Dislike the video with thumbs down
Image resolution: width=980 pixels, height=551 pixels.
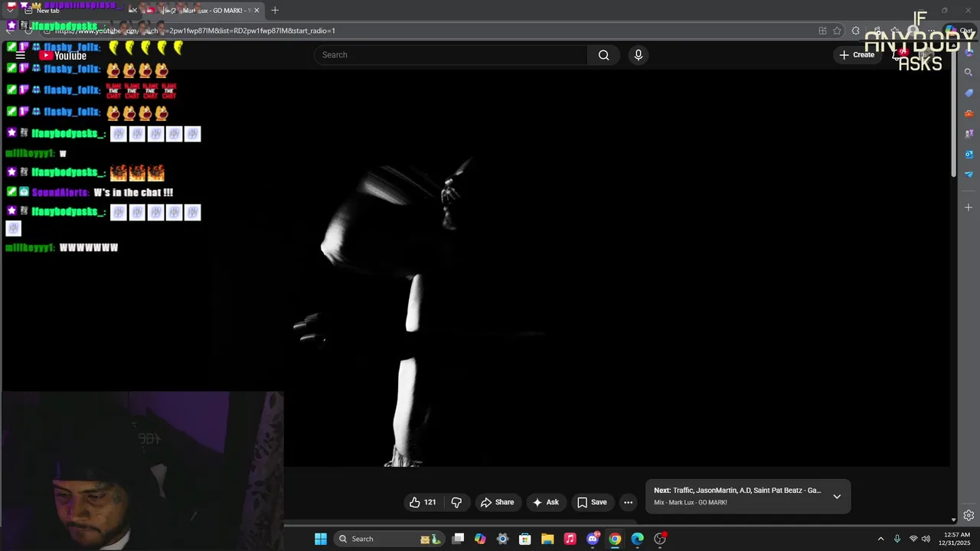tap(456, 503)
